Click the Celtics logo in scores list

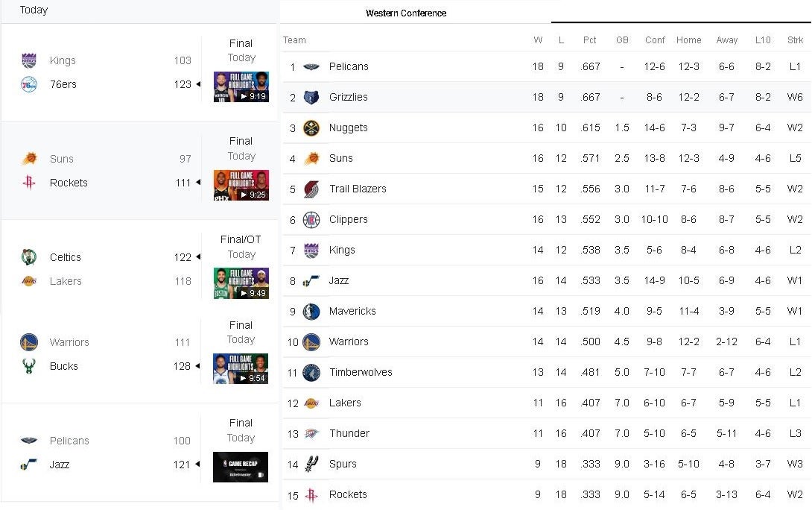click(x=29, y=257)
